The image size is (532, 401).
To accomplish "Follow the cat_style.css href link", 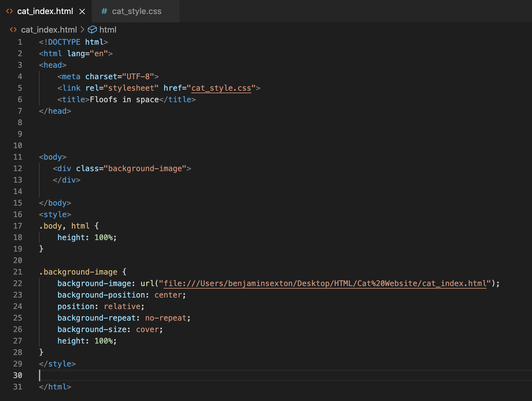I will [221, 88].
